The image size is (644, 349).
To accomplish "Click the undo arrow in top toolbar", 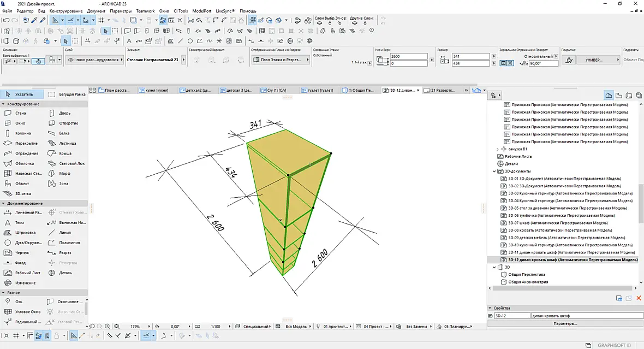I will (6, 20).
